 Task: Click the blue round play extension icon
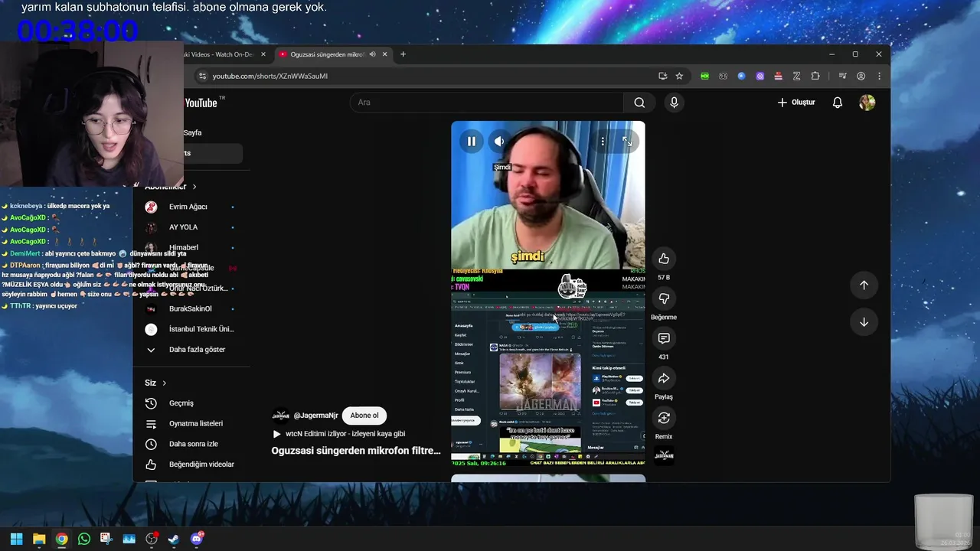tap(741, 76)
